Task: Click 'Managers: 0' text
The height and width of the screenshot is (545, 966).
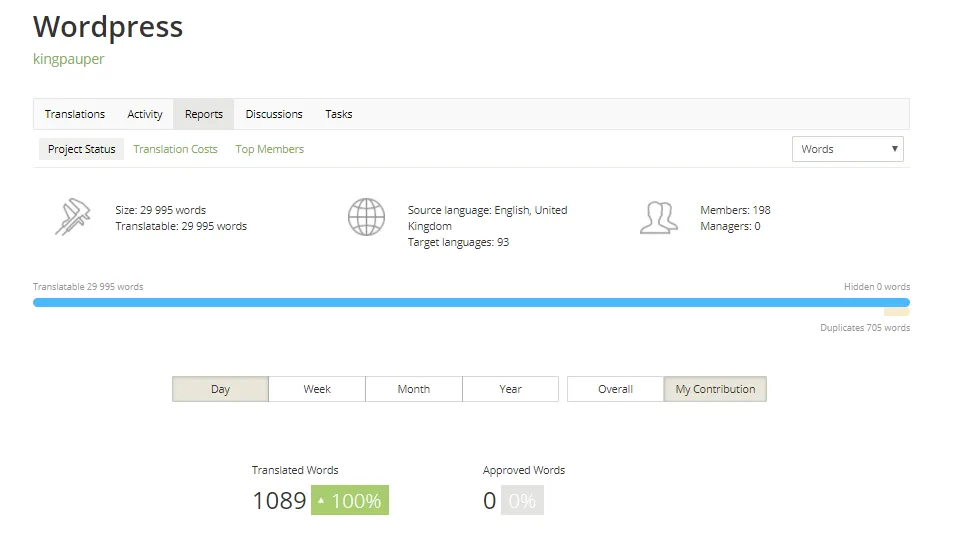Action: 730,226
